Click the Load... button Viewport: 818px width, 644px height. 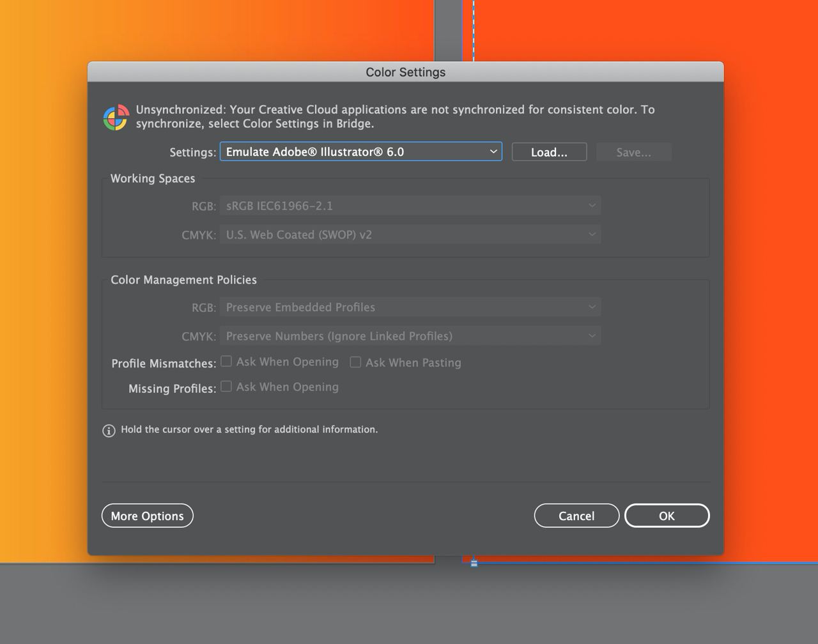549,152
